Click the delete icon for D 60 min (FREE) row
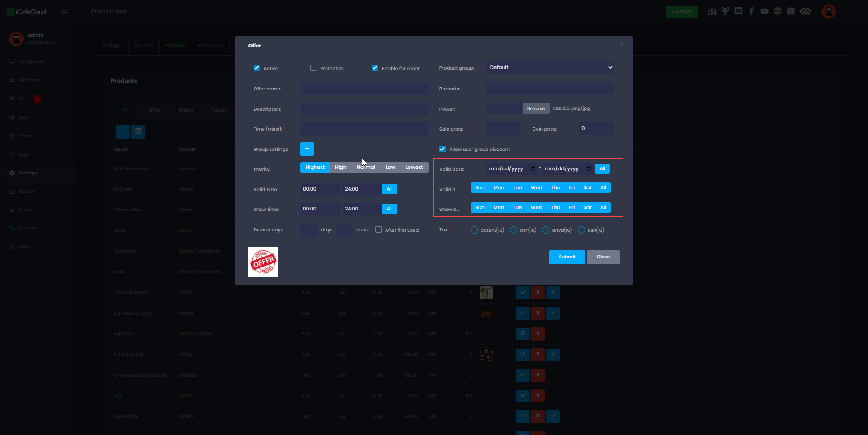Image resolution: width=868 pixels, height=435 pixels. (538, 293)
